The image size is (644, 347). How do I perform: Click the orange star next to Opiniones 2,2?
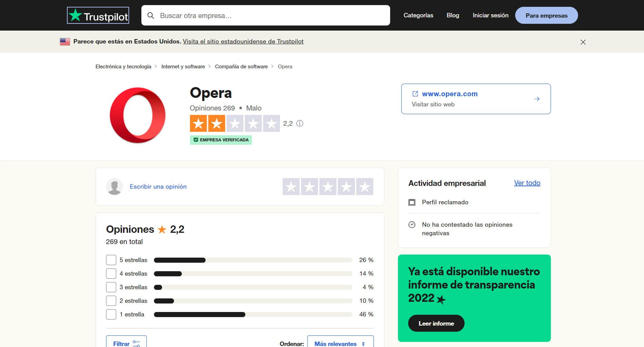[x=162, y=230]
